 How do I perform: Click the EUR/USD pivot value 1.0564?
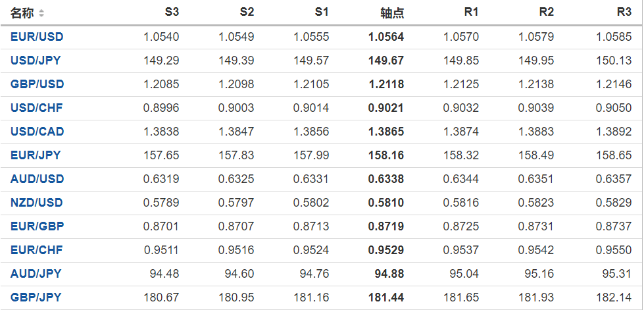386,37
